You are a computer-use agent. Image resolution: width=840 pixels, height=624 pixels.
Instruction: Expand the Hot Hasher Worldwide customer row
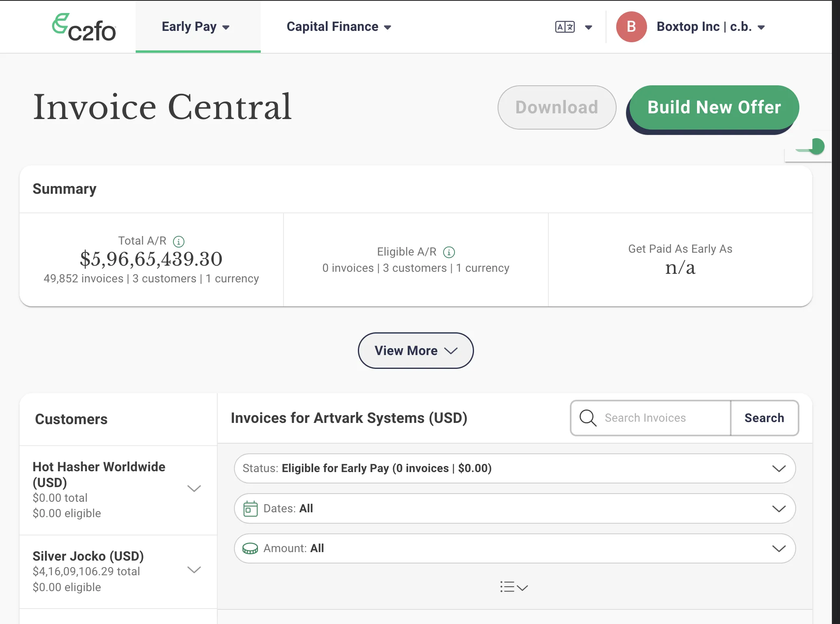click(x=118, y=490)
